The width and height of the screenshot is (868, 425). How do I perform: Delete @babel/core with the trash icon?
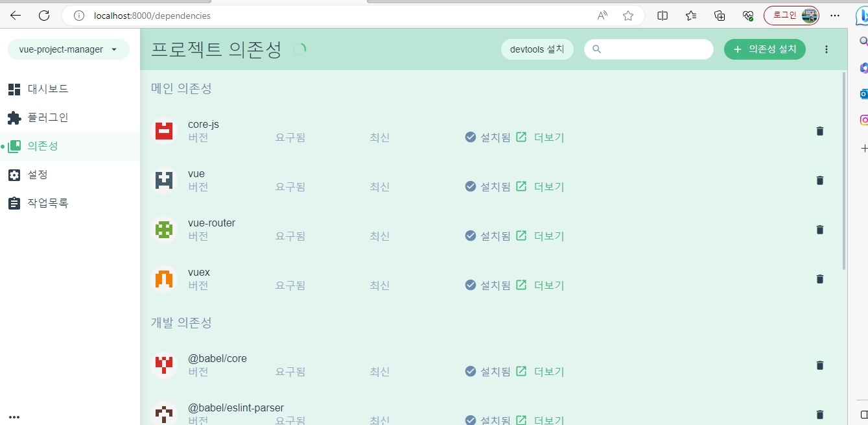(x=819, y=365)
